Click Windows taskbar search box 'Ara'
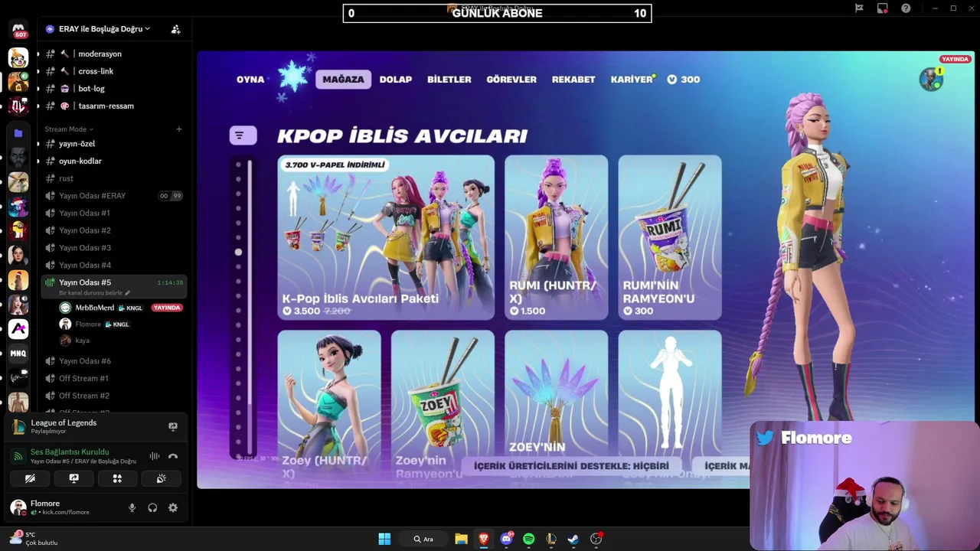This screenshot has width=980, height=551. 423,539
